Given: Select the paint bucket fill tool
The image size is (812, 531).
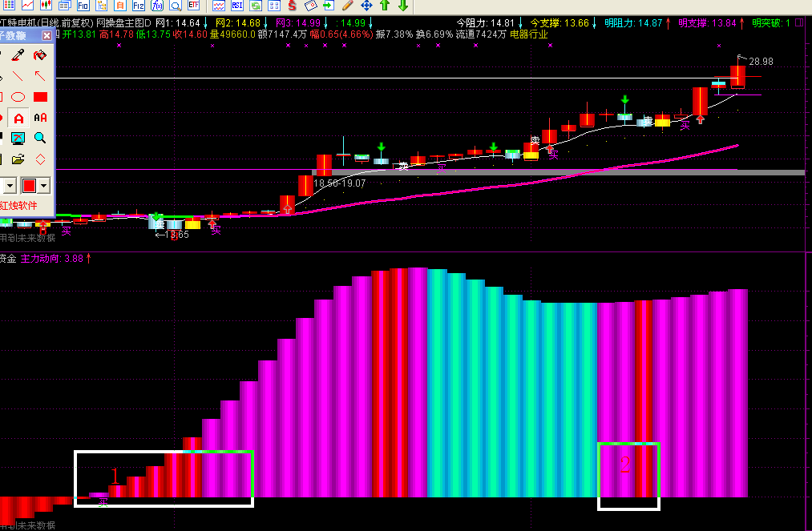Looking at the screenshot, I should 40,54.
